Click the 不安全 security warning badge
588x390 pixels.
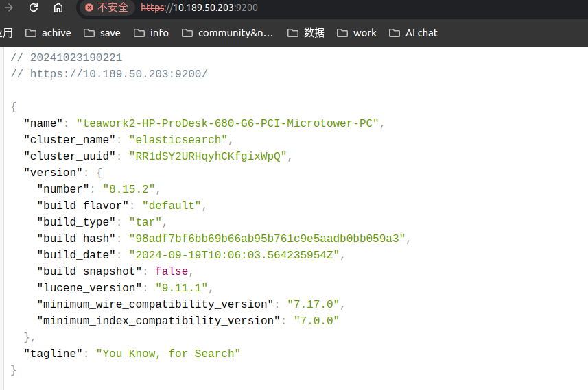[x=107, y=8]
